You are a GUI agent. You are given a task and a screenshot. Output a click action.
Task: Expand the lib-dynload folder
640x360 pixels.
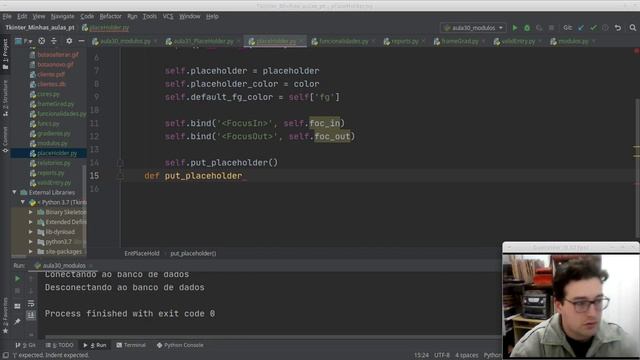tap(31, 232)
